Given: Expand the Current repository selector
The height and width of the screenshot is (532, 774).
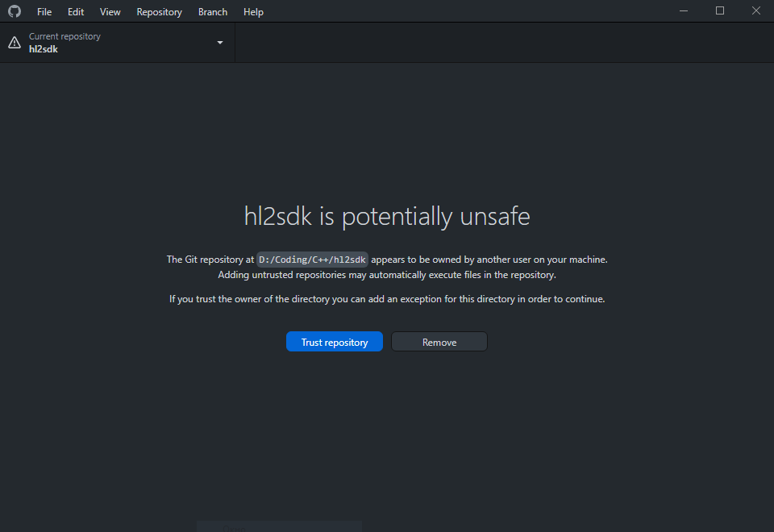Looking at the screenshot, I should click(x=117, y=42).
